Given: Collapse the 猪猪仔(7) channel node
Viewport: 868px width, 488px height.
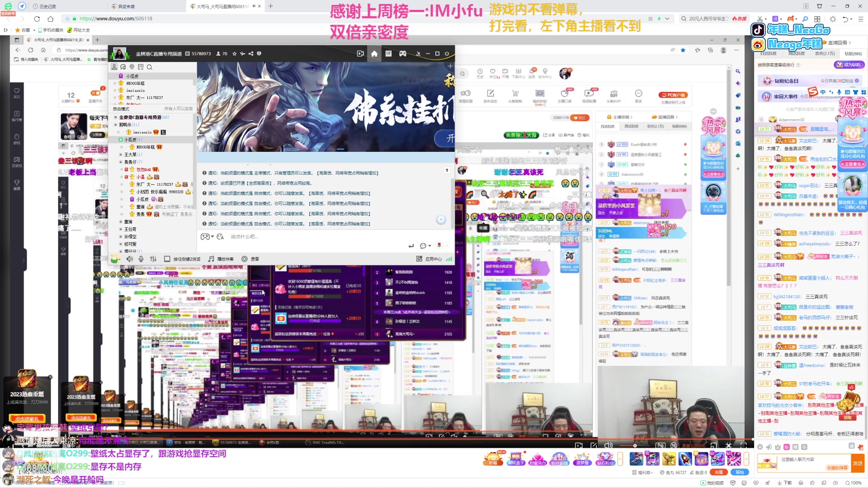Looking at the screenshot, I should pos(121,162).
